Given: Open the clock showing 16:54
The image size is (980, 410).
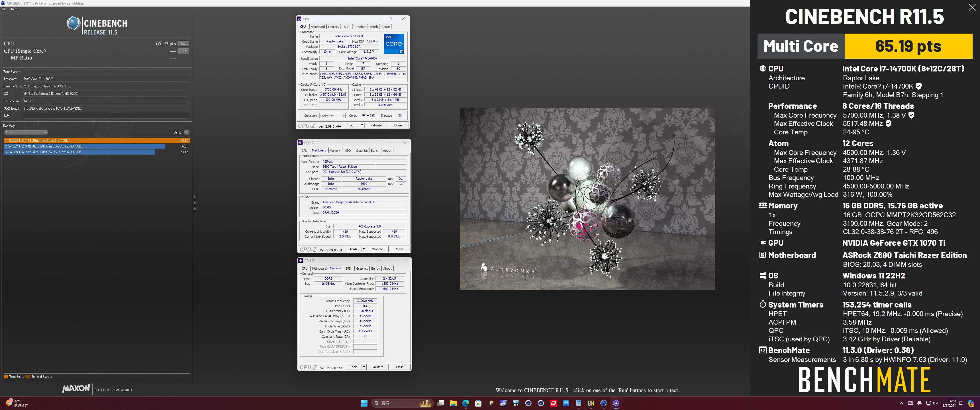Looking at the screenshot, I should pos(949,403).
